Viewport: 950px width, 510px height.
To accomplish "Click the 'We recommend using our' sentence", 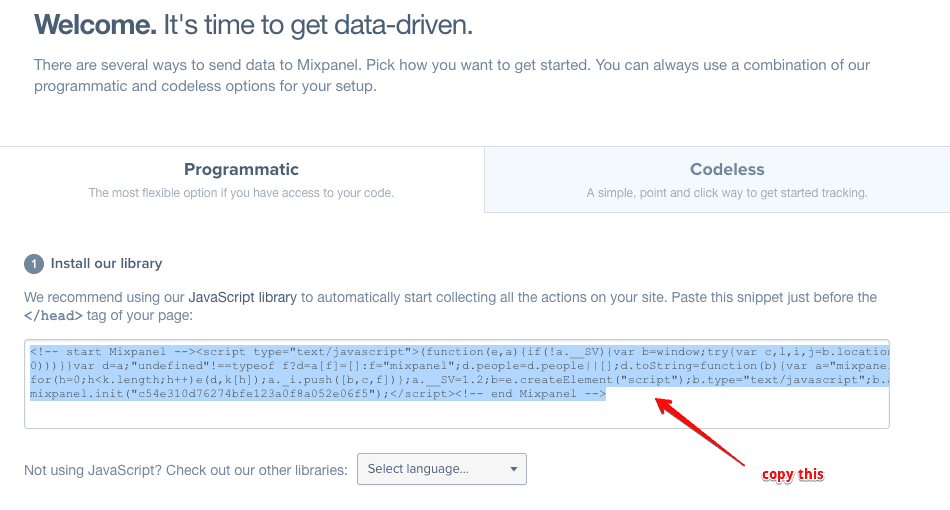I will point(105,297).
